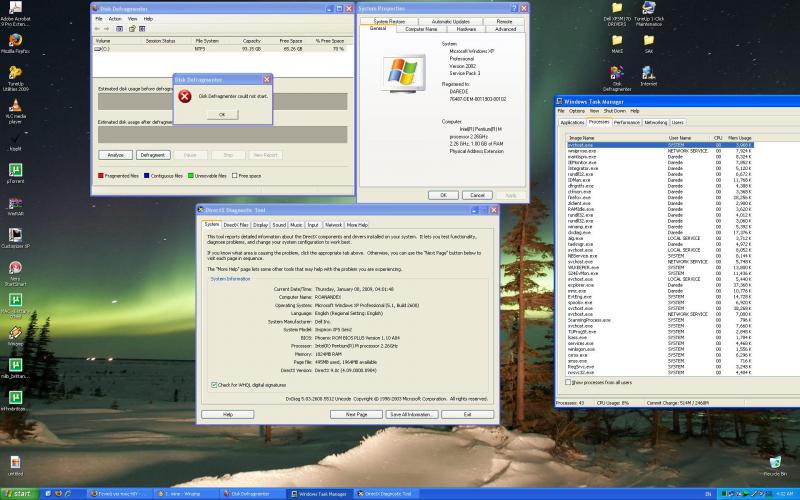
Task: Launch Mozilla Firefox from the desktop
Action: (x=15, y=40)
